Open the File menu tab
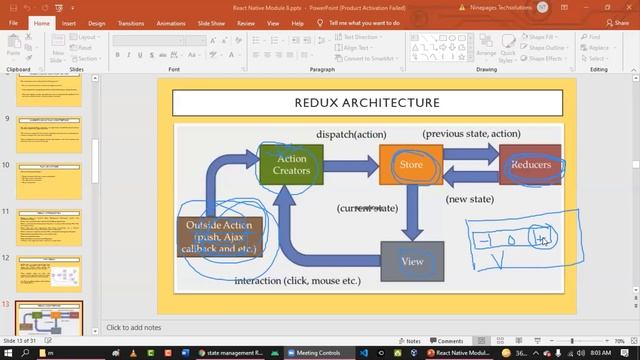 tap(13, 23)
